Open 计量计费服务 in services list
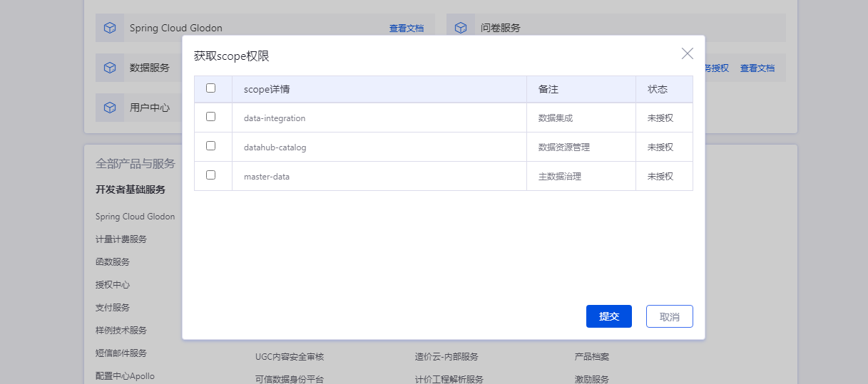The height and width of the screenshot is (384, 868). 121,239
